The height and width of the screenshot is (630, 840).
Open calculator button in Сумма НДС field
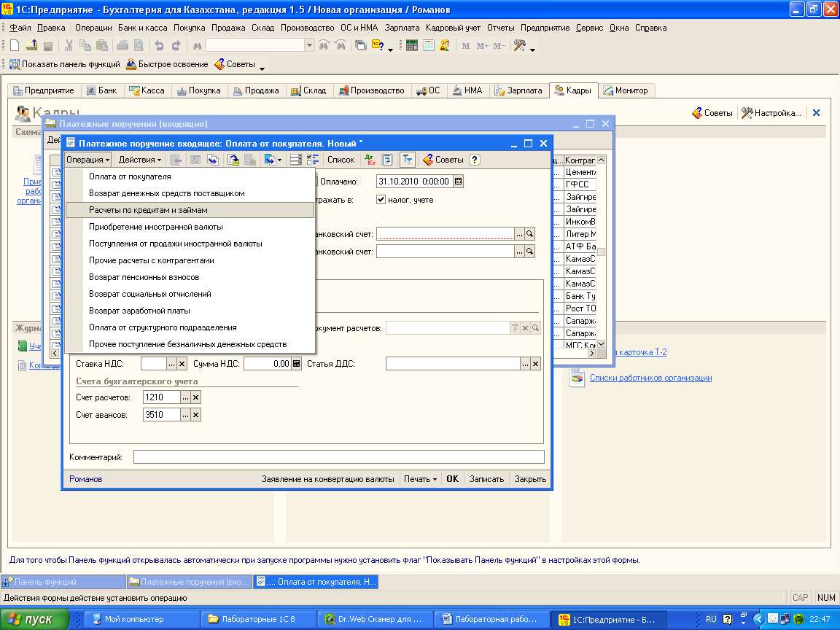pyautogui.click(x=296, y=364)
